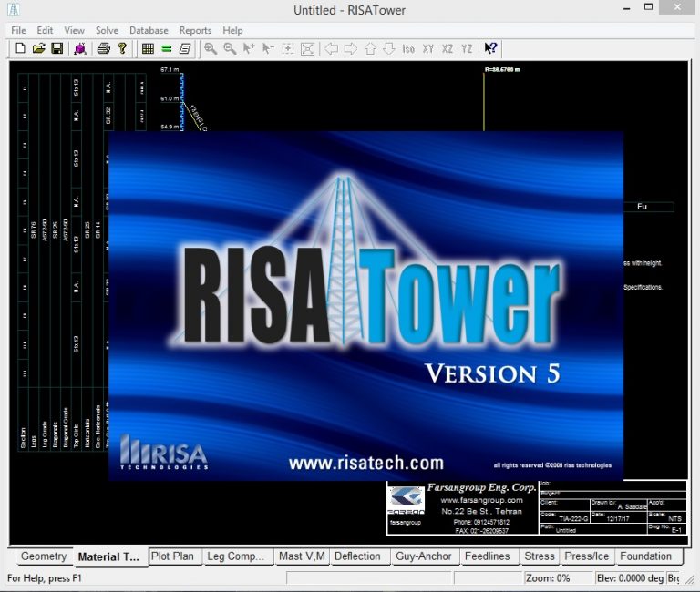Click the green equals sign icon
Viewport: 700px width, 592px height.
click(166, 48)
